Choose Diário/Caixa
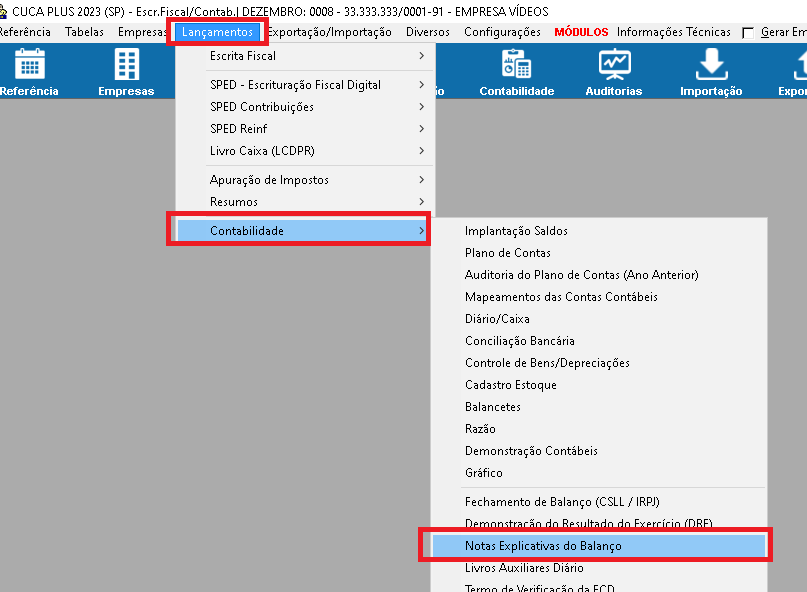 pos(599,319)
